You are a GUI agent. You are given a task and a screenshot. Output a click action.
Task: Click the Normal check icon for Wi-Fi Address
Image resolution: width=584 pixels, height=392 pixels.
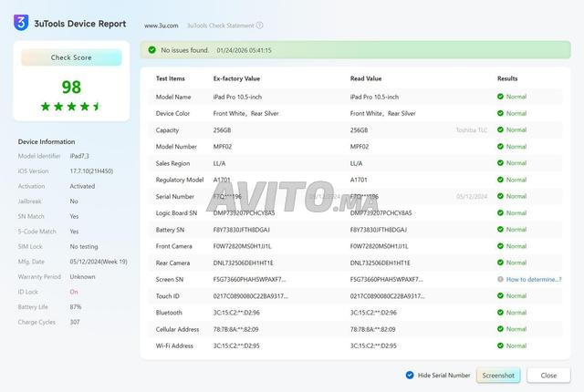500,346
